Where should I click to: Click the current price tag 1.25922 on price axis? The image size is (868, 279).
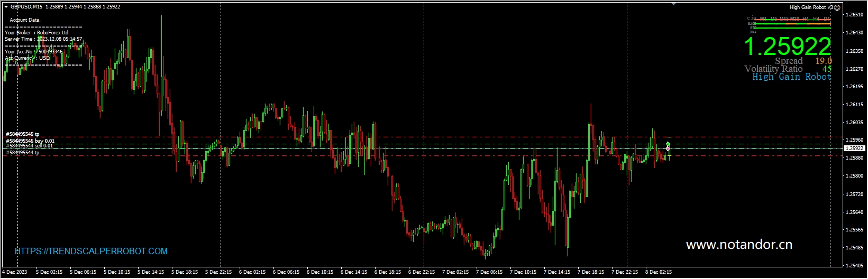(854, 148)
